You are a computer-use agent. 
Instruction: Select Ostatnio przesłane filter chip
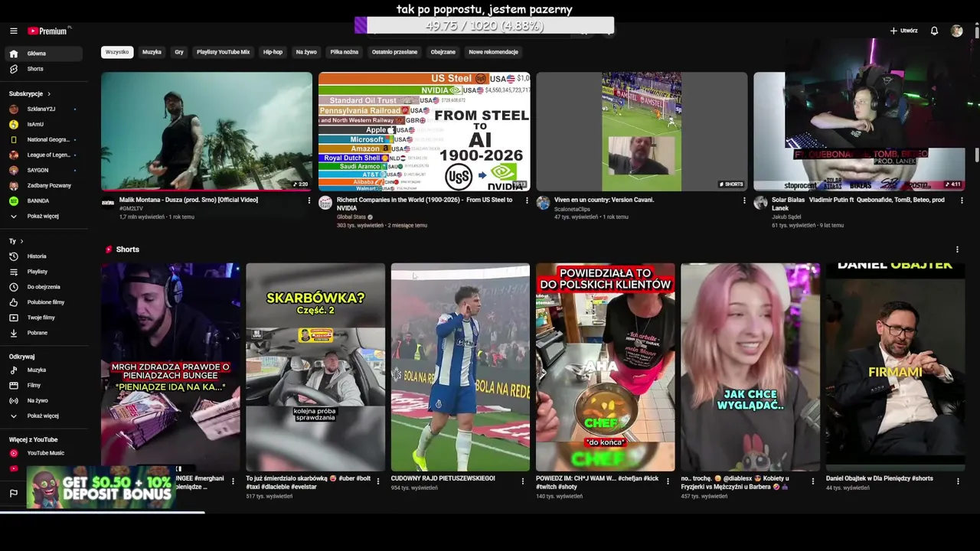tap(394, 52)
